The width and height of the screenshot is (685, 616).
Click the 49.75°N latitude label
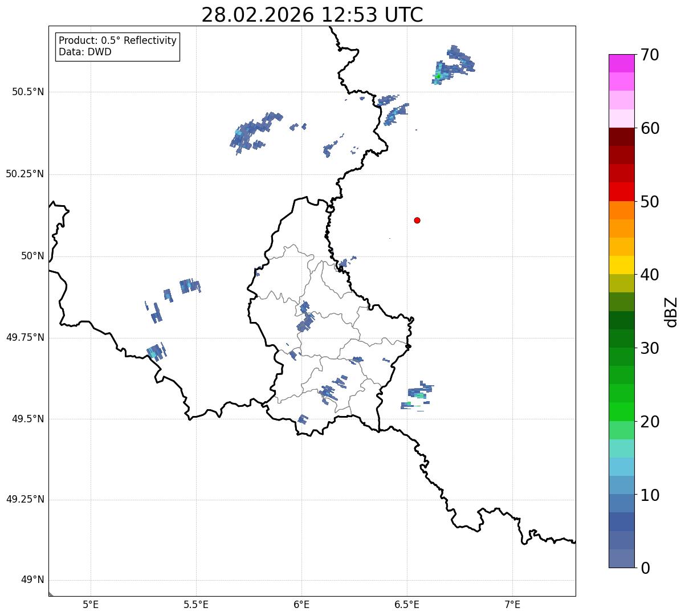click(x=25, y=337)
